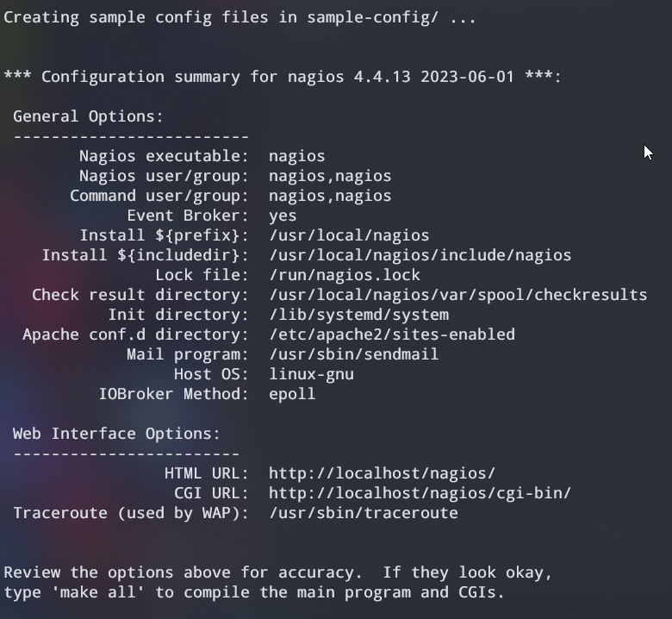Screen dimensions: 672x619
Task: Click the Command user/group nagios,nagios value
Action: 330,196
